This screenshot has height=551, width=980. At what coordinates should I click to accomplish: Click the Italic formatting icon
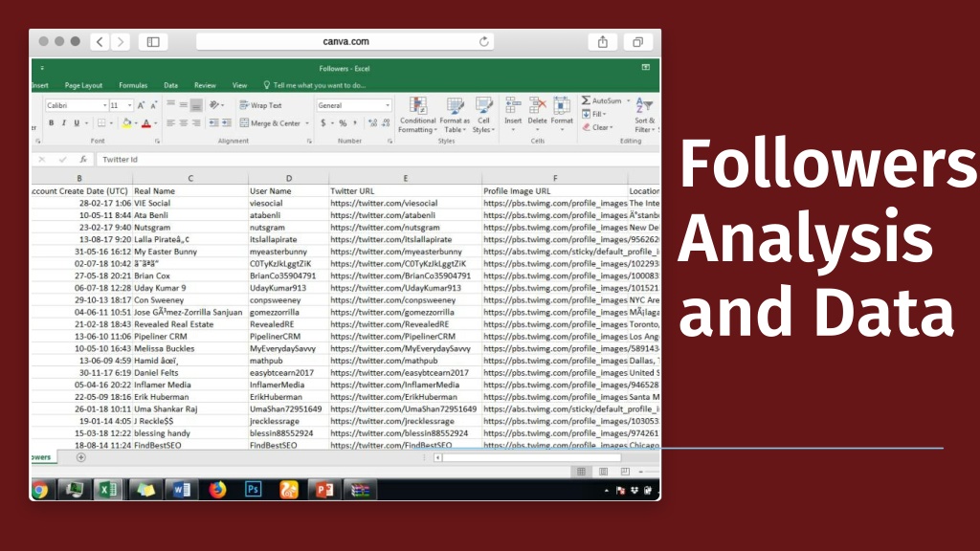point(64,123)
